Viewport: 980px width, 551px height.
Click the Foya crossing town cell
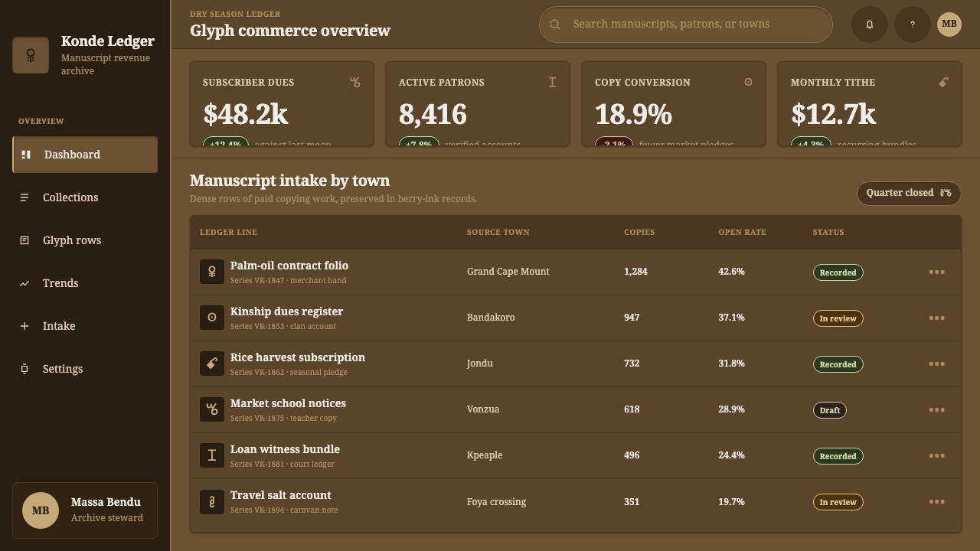[496, 502]
